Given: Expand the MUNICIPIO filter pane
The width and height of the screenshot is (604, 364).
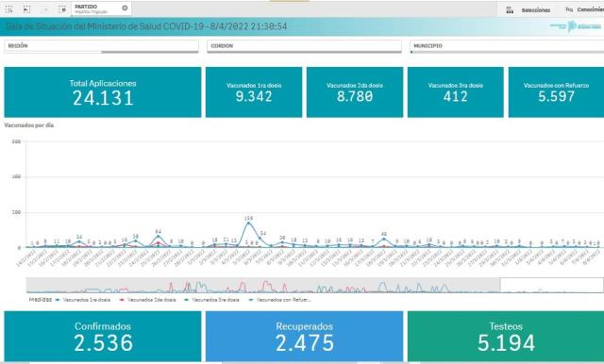Looking at the screenshot, I should pyautogui.click(x=507, y=46).
